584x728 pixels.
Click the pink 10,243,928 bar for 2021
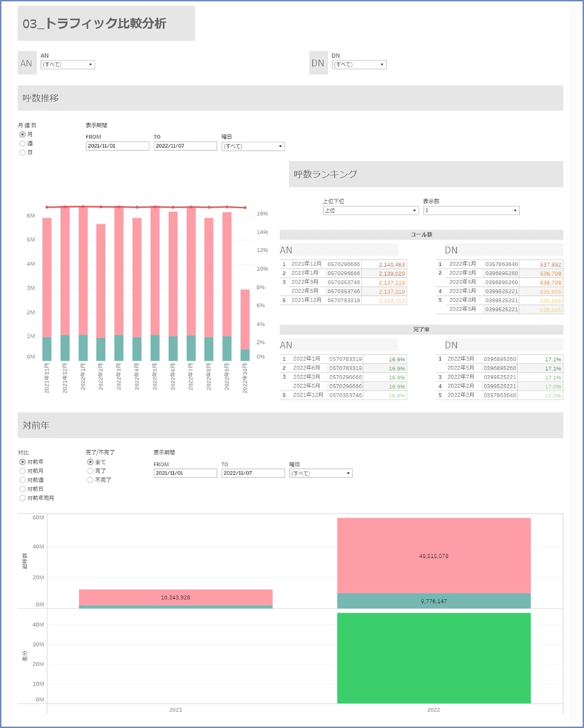click(x=176, y=597)
